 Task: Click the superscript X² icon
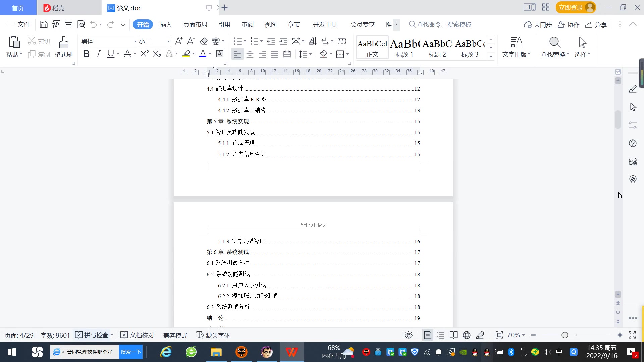[x=144, y=54]
